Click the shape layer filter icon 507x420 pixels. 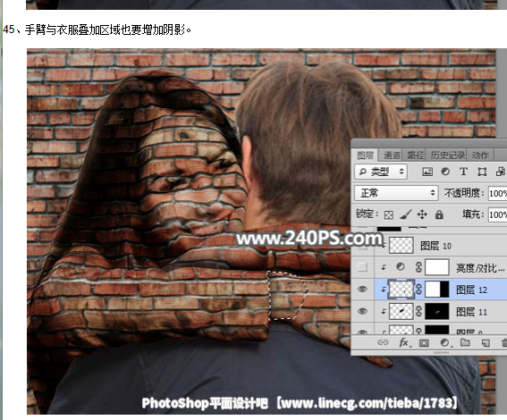[482, 172]
